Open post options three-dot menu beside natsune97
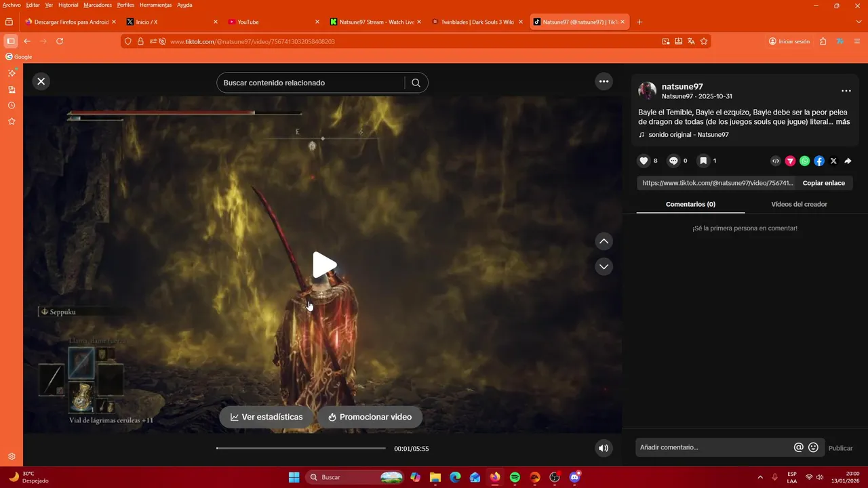 846,91
